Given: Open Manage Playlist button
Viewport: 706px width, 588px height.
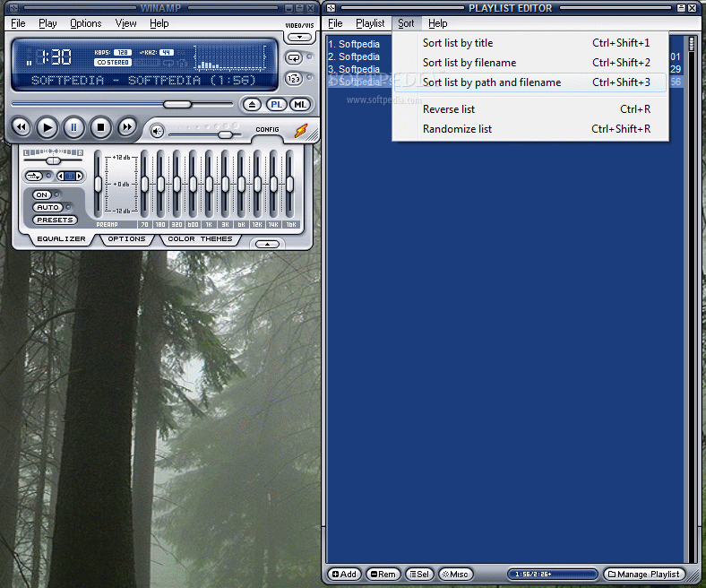Looking at the screenshot, I should click(644, 574).
